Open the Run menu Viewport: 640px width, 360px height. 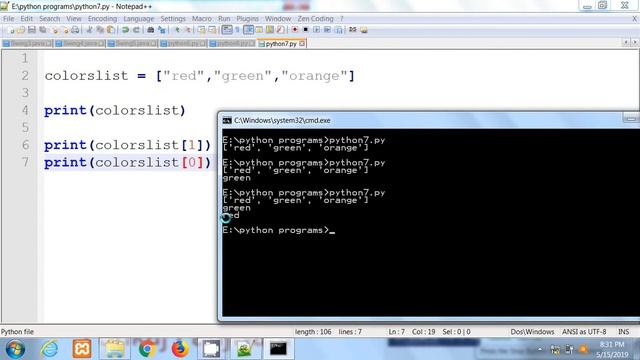(x=224, y=19)
